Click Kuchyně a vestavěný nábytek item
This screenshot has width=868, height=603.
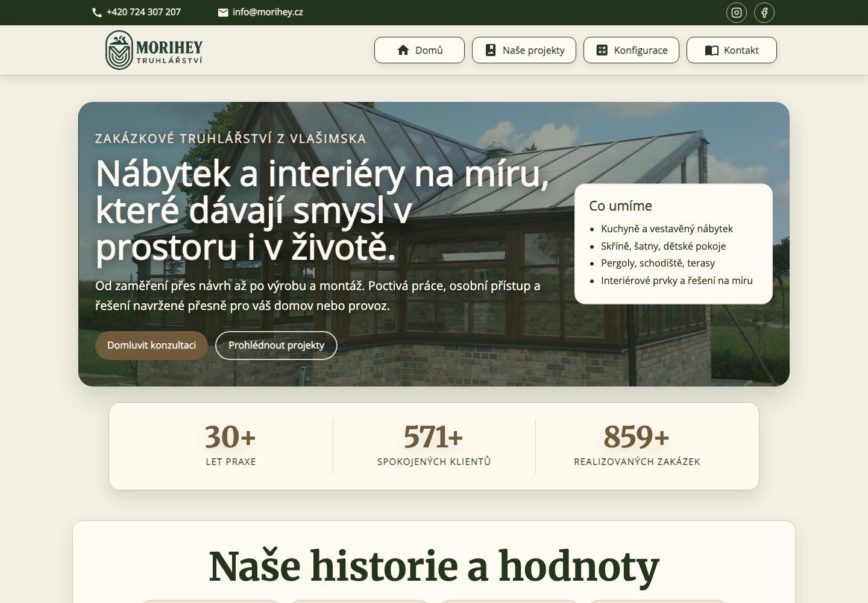pos(667,229)
